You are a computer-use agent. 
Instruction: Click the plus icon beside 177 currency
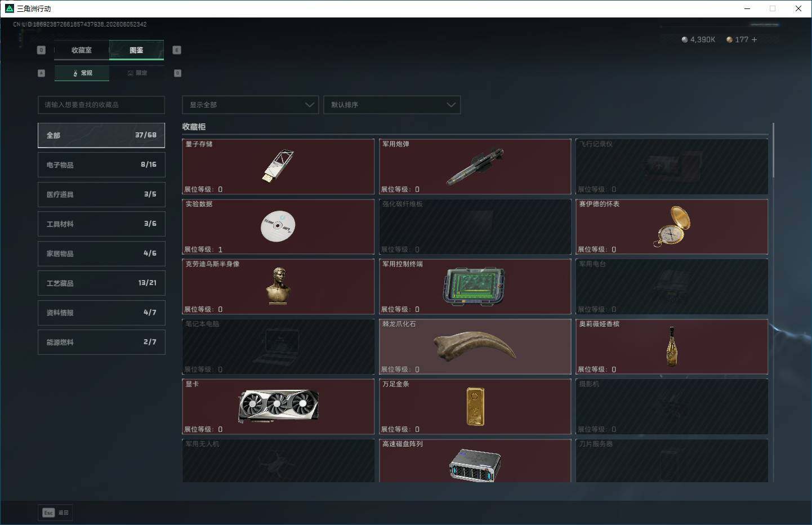[x=754, y=39]
